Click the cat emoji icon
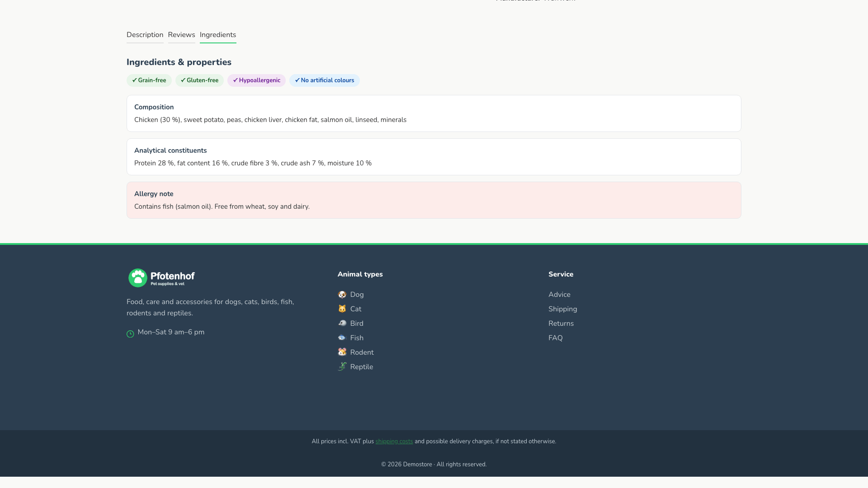The width and height of the screenshot is (868, 488). [x=342, y=309]
